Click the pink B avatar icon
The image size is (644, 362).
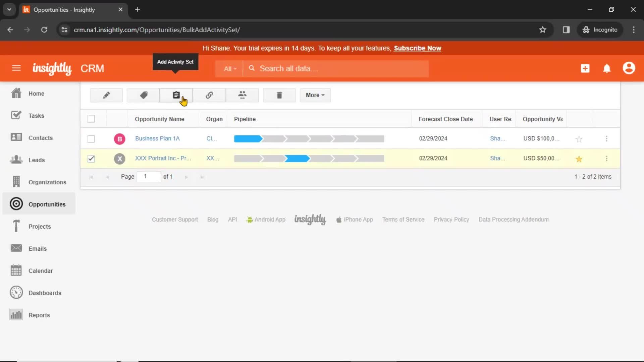point(119,139)
